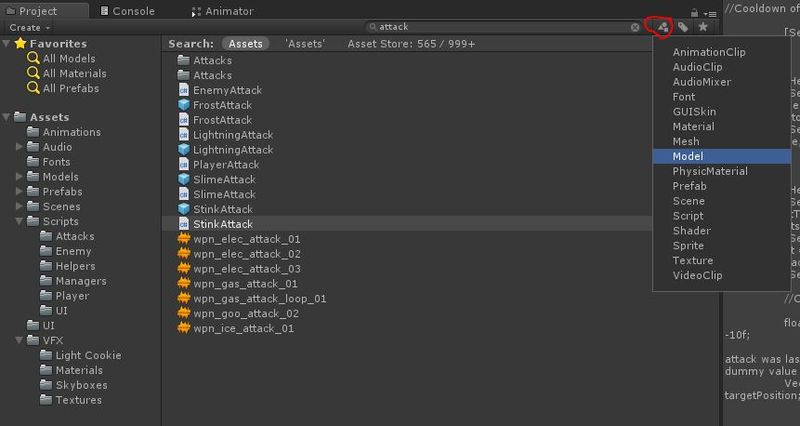Select the All Models saved search
The image size is (800, 426).
(x=62, y=58)
